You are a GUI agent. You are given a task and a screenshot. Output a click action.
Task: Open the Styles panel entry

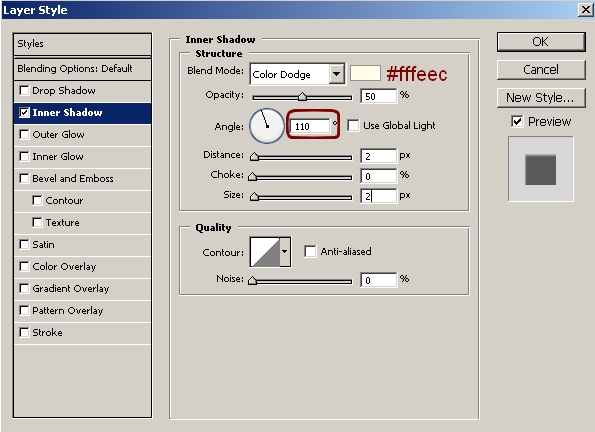(x=82, y=44)
